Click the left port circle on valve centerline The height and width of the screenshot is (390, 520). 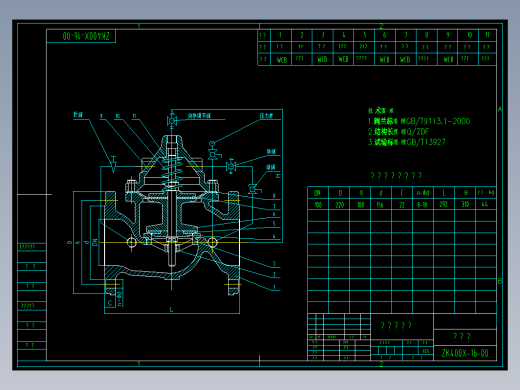click(132, 242)
